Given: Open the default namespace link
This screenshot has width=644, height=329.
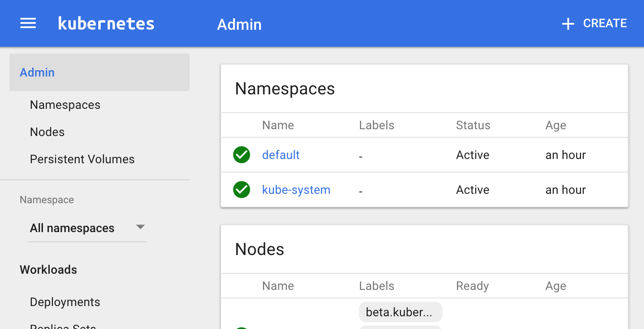Looking at the screenshot, I should pos(281,155).
